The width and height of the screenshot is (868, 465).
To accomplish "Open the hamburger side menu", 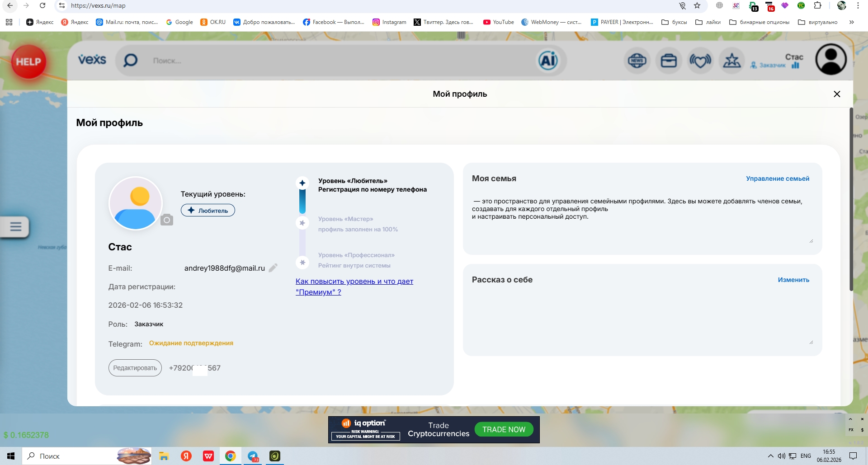I will coord(15,226).
